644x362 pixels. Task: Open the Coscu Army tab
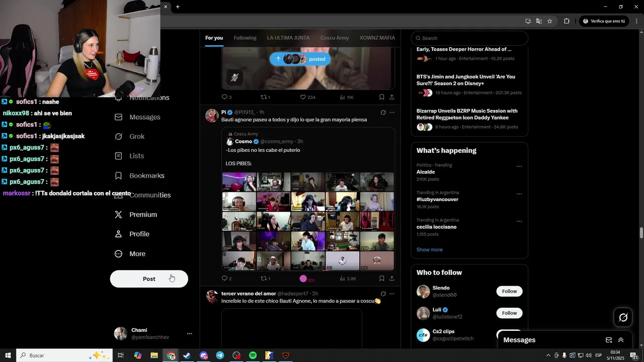click(x=335, y=38)
